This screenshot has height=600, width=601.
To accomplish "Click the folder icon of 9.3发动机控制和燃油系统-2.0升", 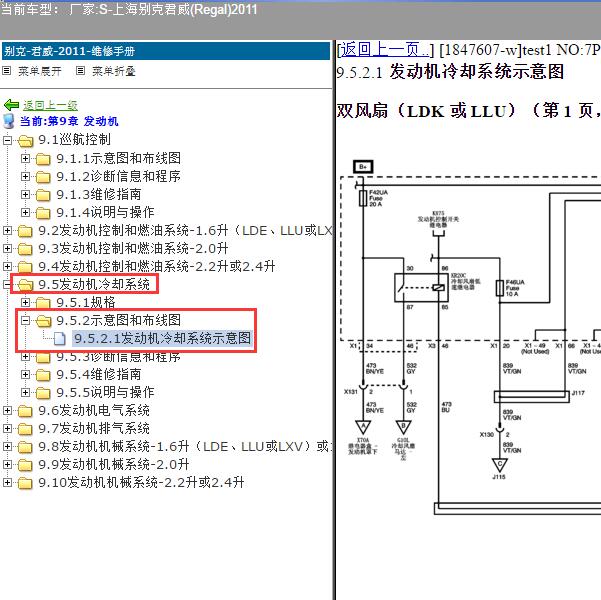I will click(25, 249).
